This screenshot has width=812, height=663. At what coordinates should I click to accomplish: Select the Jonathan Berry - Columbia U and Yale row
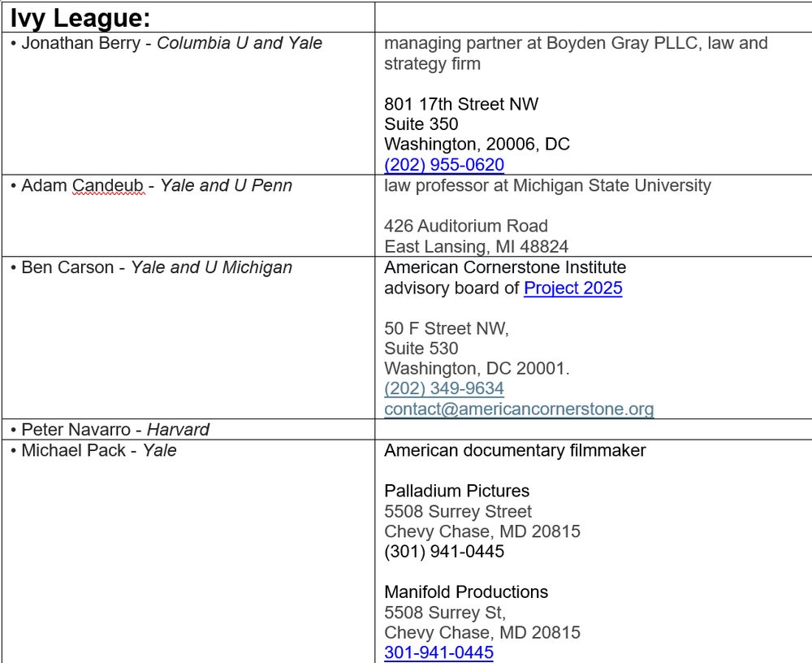[166, 43]
